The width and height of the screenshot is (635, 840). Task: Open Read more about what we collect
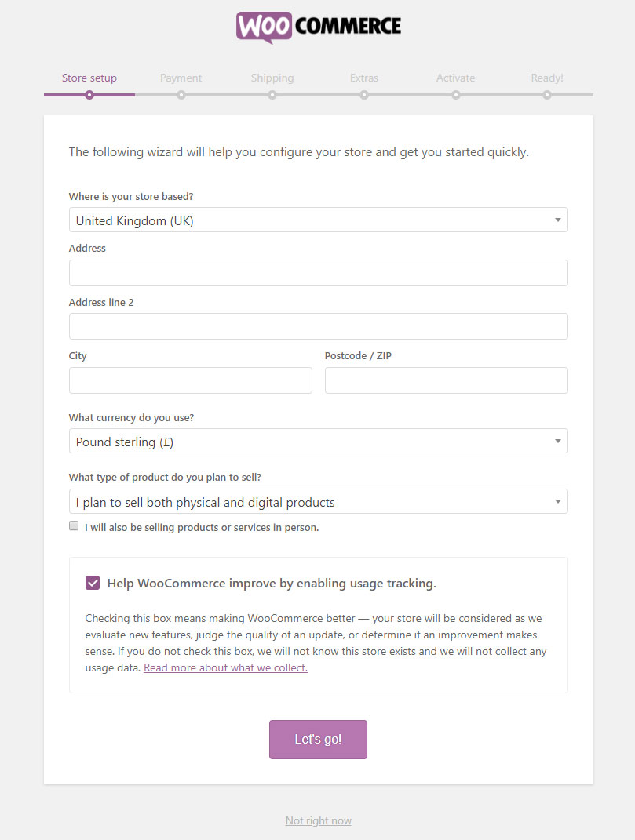pyautogui.click(x=226, y=668)
